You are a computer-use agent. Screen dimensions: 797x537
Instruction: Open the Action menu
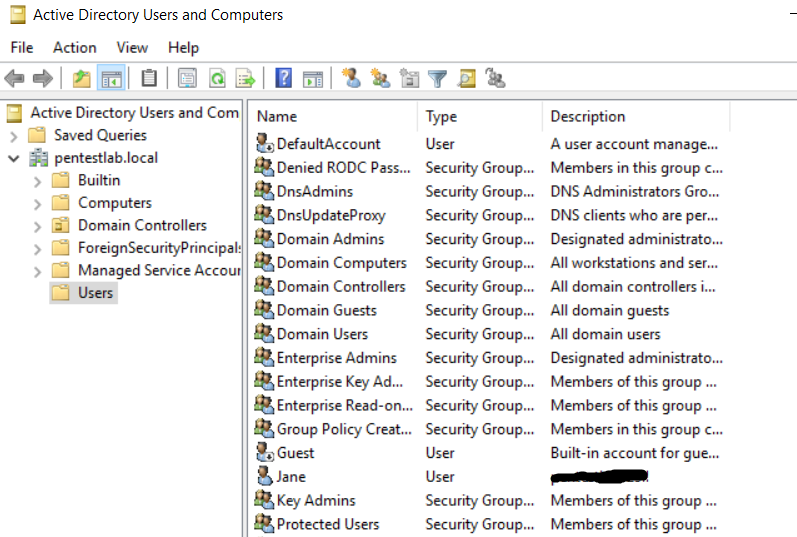click(x=75, y=47)
